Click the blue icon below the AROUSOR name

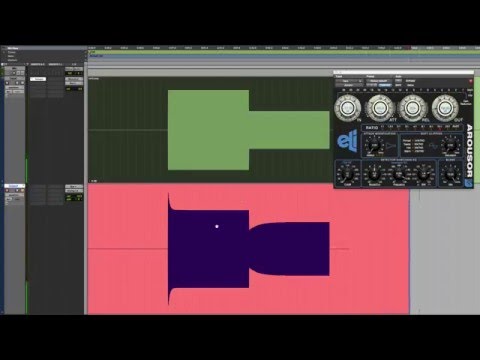pyautogui.click(x=469, y=183)
